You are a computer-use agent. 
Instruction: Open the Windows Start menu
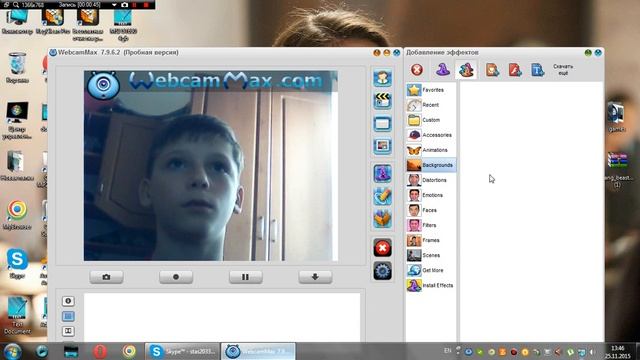pyautogui.click(x=13, y=351)
